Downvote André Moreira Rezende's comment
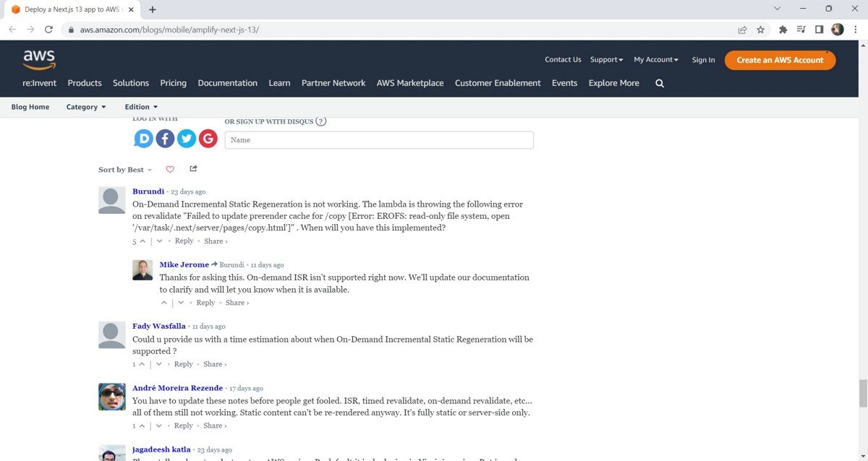Screen dimensions: 868x461 [159, 426]
